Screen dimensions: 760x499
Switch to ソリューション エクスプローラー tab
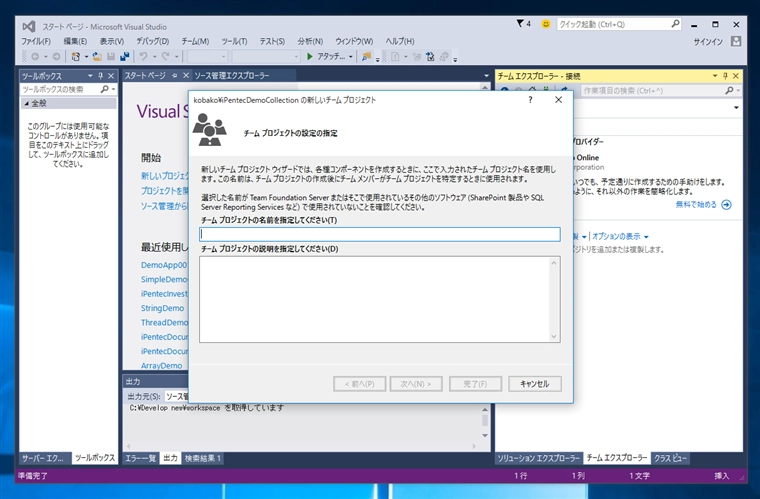click(538, 458)
